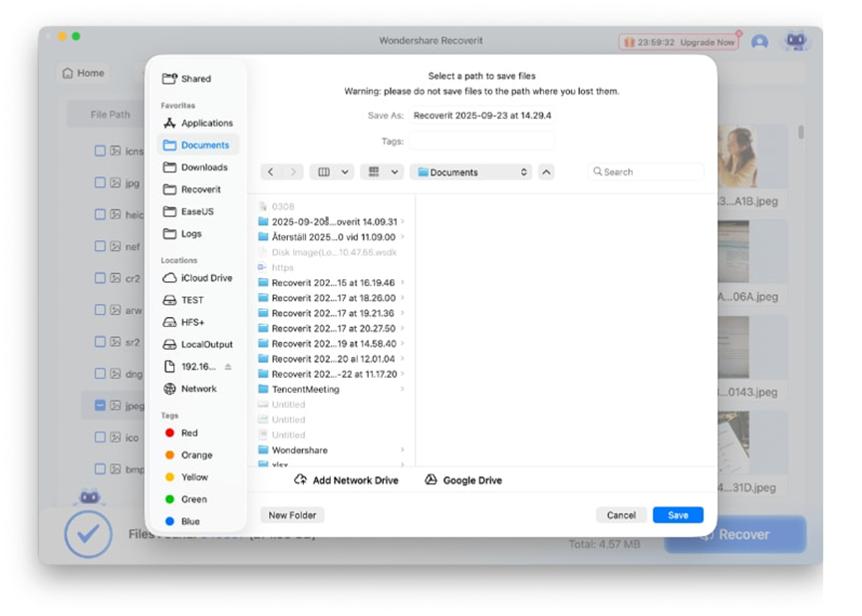Screen dimensions: 862x616
Task: Check the ico file type checkbox
Action: (x=100, y=438)
